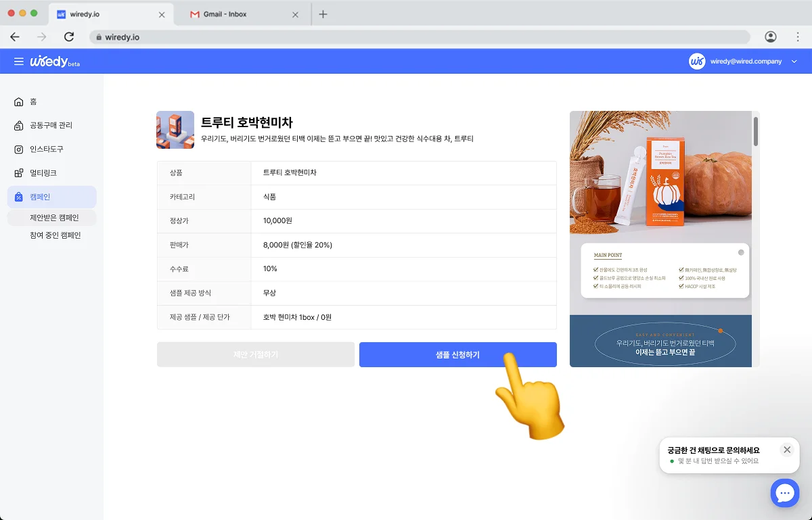
Task: Dismiss the chat notification popup
Action: pos(787,449)
